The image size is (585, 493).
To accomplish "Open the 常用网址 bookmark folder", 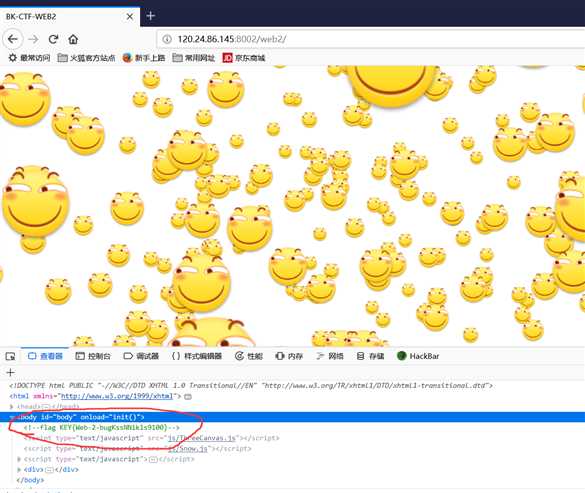I will click(194, 58).
